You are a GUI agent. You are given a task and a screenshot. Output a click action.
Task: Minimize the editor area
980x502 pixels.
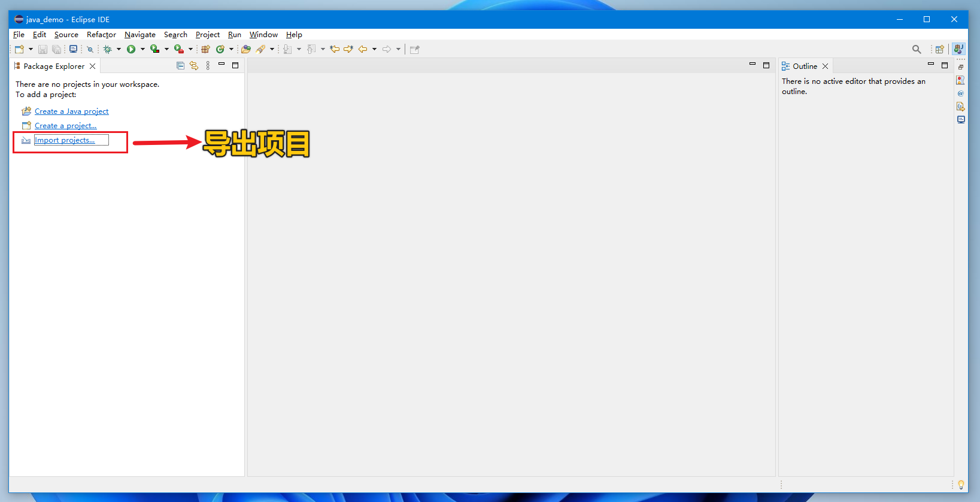pos(753,64)
